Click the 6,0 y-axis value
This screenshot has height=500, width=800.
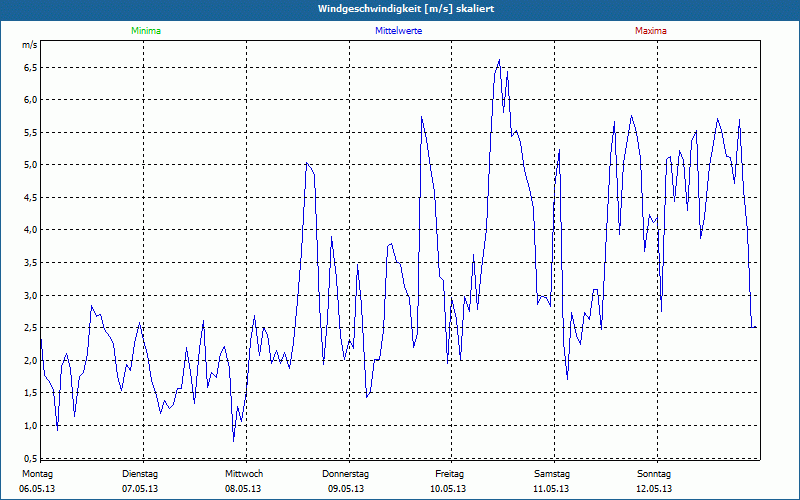coord(31,100)
